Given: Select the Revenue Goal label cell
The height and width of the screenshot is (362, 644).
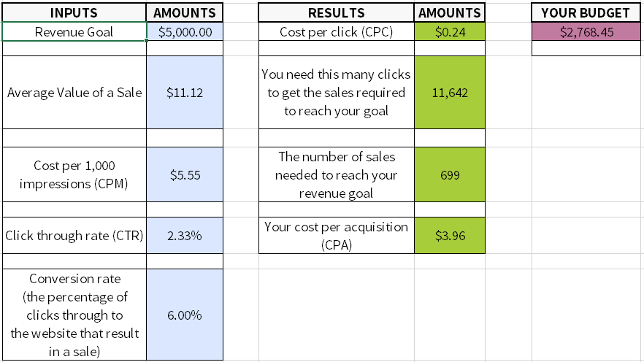Looking at the screenshot, I should 74,31.
